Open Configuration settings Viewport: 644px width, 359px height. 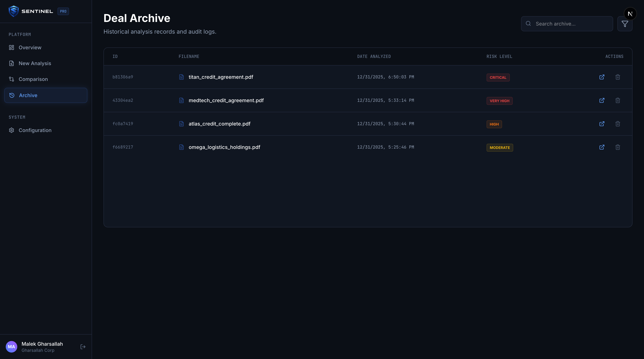35,130
